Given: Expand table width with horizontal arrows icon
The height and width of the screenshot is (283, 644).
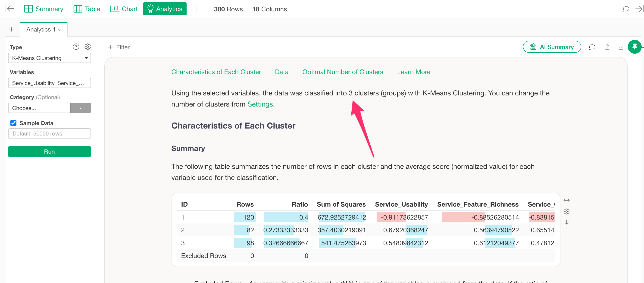Looking at the screenshot, I should (x=566, y=201).
